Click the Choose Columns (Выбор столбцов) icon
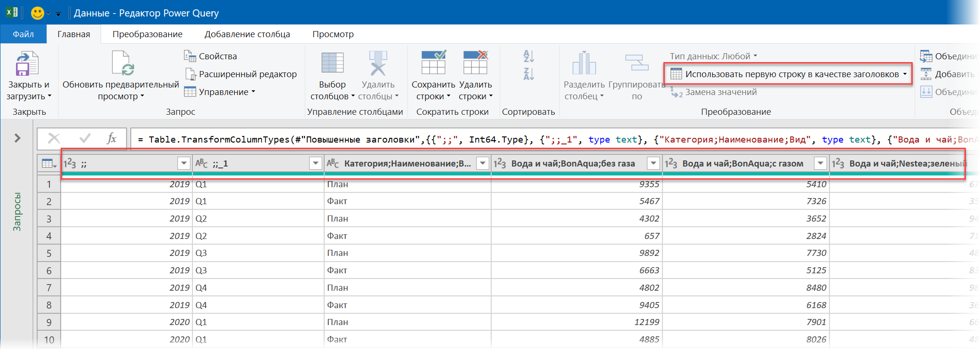The height and width of the screenshot is (350, 980). (332, 63)
